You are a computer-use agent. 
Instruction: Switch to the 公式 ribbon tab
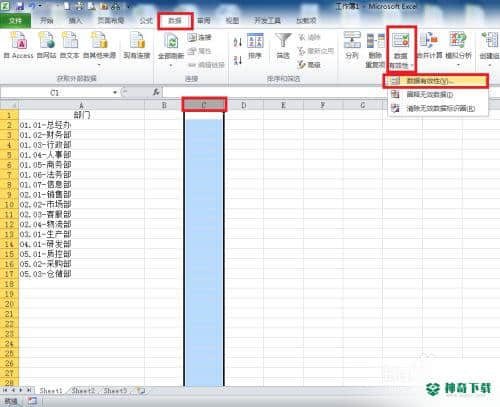[146, 21]
